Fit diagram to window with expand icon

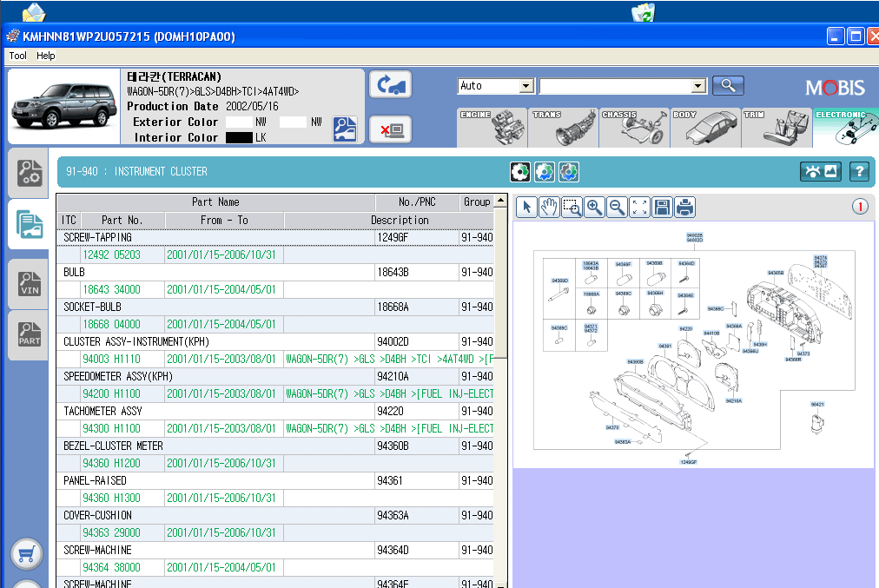coord(639,207)
